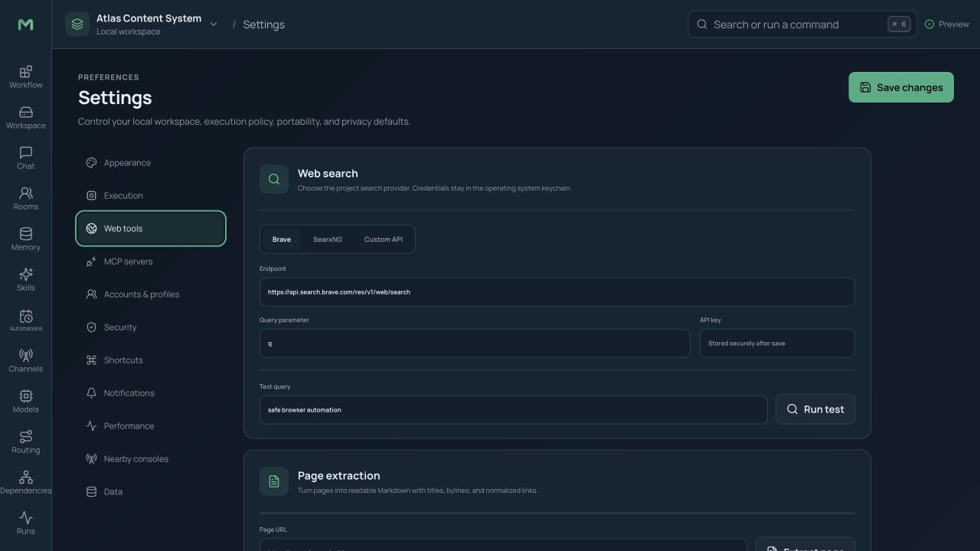Open Data settings
The image size is (980, 551).
151,492
